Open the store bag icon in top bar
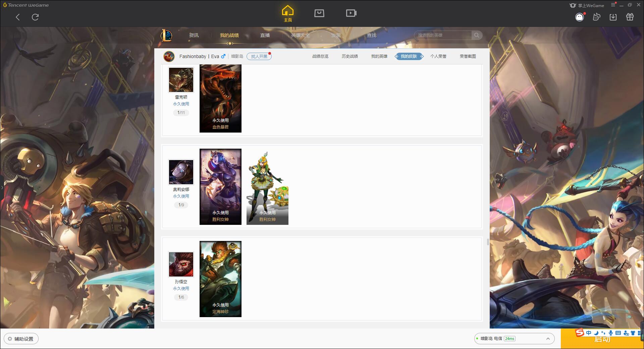The width and height of the screenshot is (644, 349). [x=319, y=13]
